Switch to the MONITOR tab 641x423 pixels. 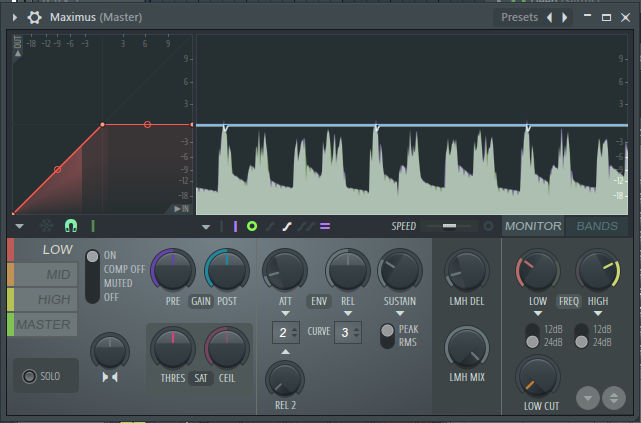pyautogui.click(x=533, y=226)
